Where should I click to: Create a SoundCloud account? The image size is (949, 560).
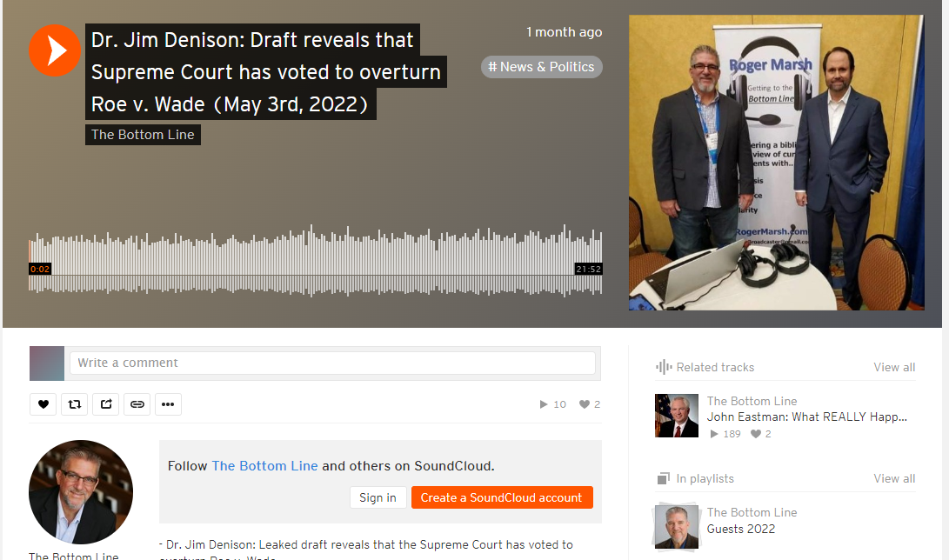tap(502, 497)
